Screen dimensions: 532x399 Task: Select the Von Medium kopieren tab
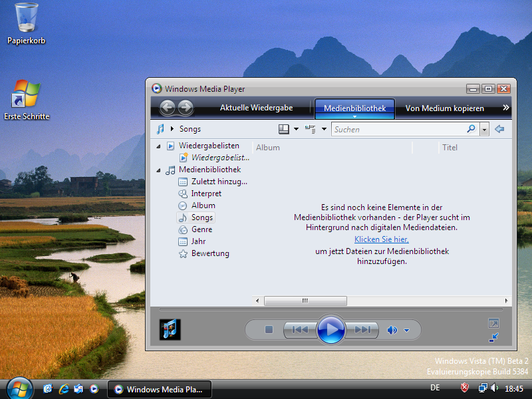[x=444, y=108]
